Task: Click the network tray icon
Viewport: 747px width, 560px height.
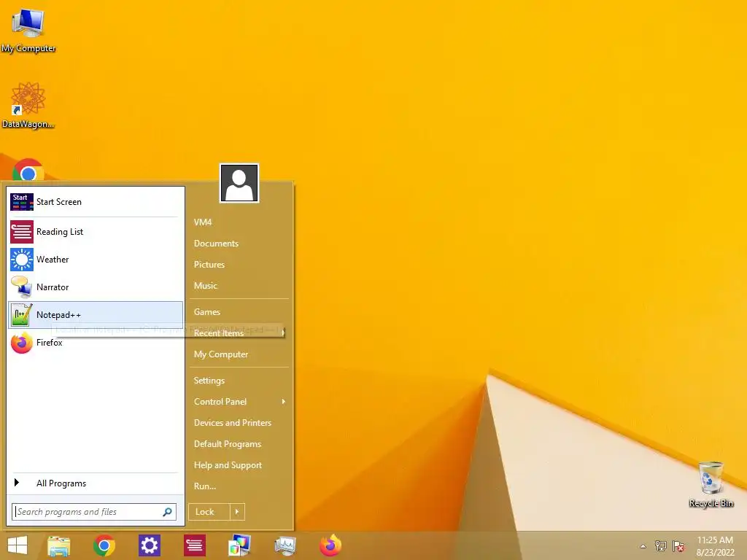Action: [x=661, y=546]
